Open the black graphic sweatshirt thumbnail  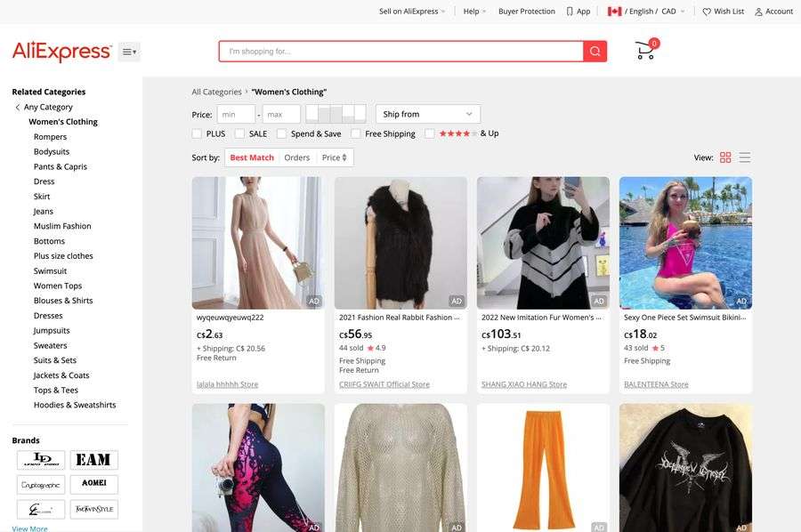[685, 468]
